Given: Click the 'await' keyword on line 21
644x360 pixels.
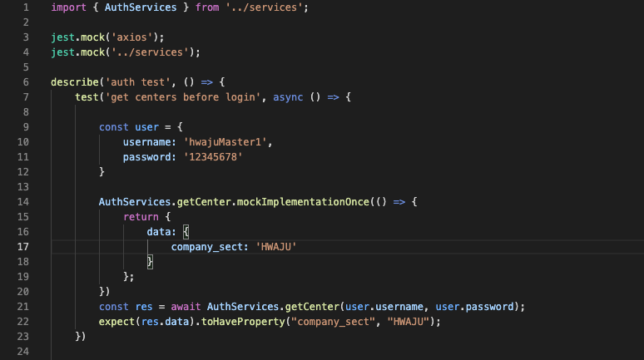Looking at the screenshot, I should point(186,307).
